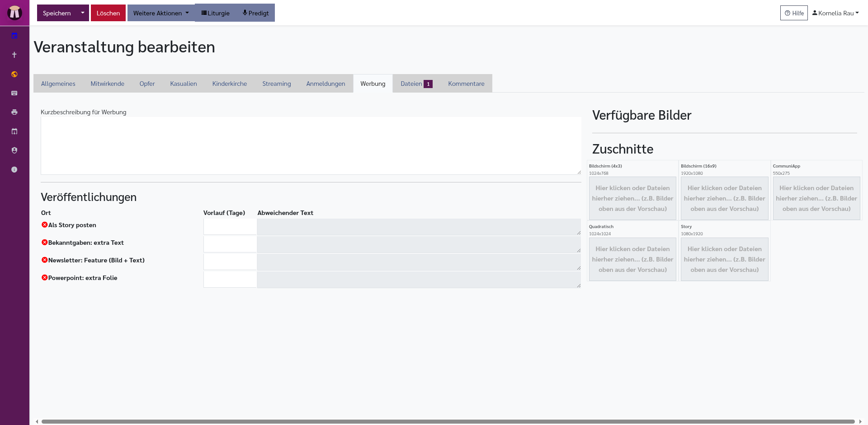This screenshot has height=425, width=868.
Task: Open the cross icon in the sidebar
Action: pos(14,55)
